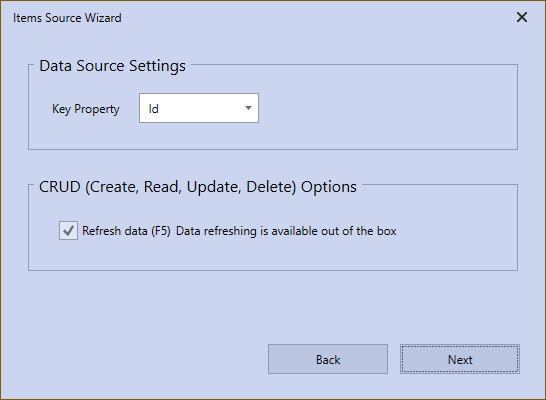
Task: Click blank dialog area left of Back button
Action: (139, 359)
